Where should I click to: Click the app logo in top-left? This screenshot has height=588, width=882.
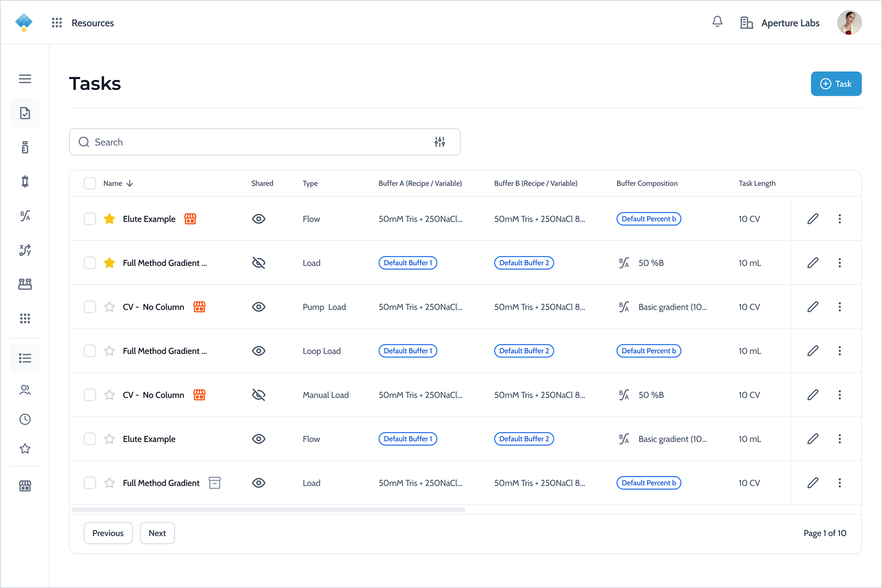(x=24, y=22)
